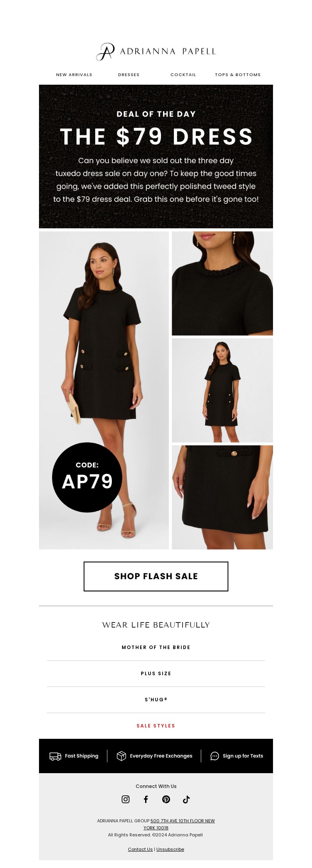Click the Shop Flash Sale button

[x=156, y=576]
